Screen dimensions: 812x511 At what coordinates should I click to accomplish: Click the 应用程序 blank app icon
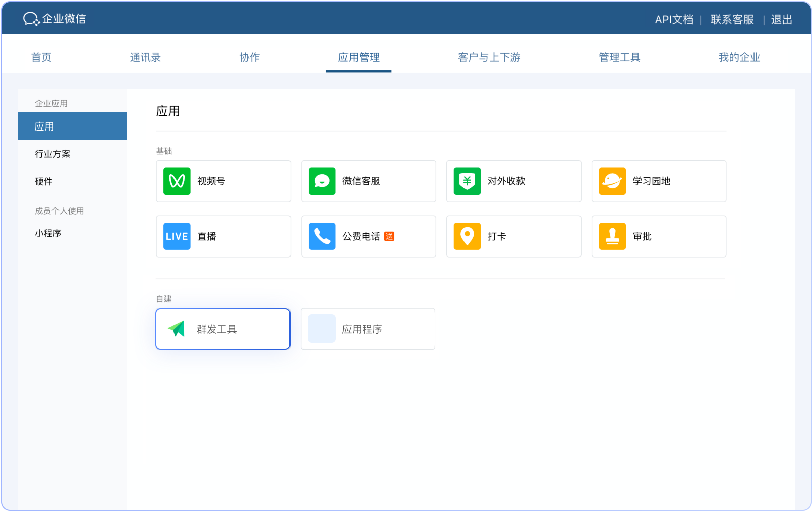(322, 329)
